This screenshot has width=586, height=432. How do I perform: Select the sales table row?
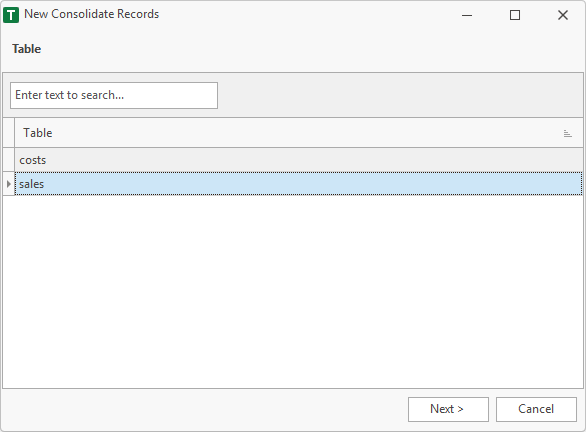click(299, 184)
